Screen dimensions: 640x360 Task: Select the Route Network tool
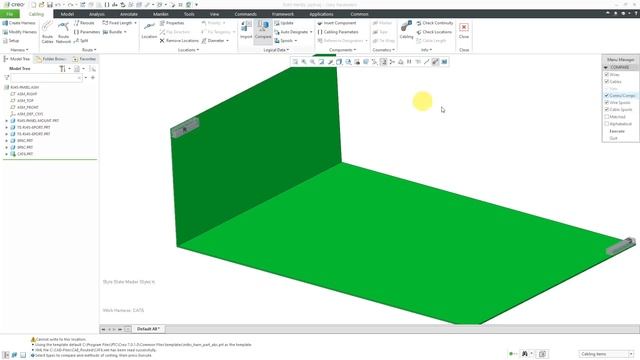(63, 32)
